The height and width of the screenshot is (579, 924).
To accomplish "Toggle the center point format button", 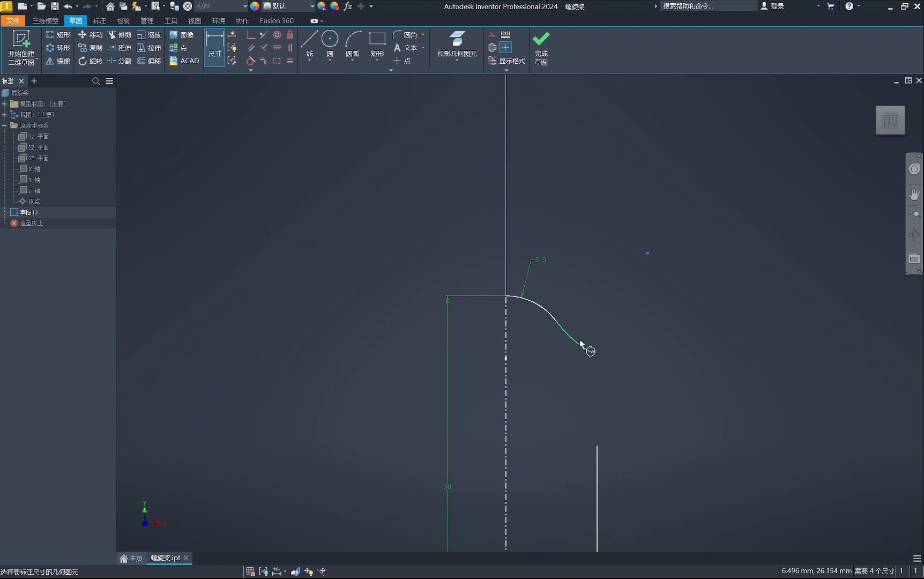I will coord(505,48).
